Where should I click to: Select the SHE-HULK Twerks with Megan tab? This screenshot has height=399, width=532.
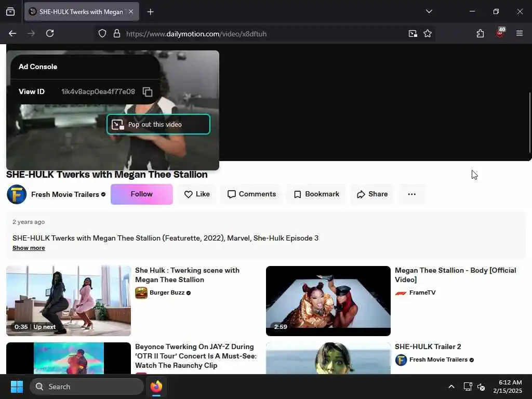click(x=82, y=12)
